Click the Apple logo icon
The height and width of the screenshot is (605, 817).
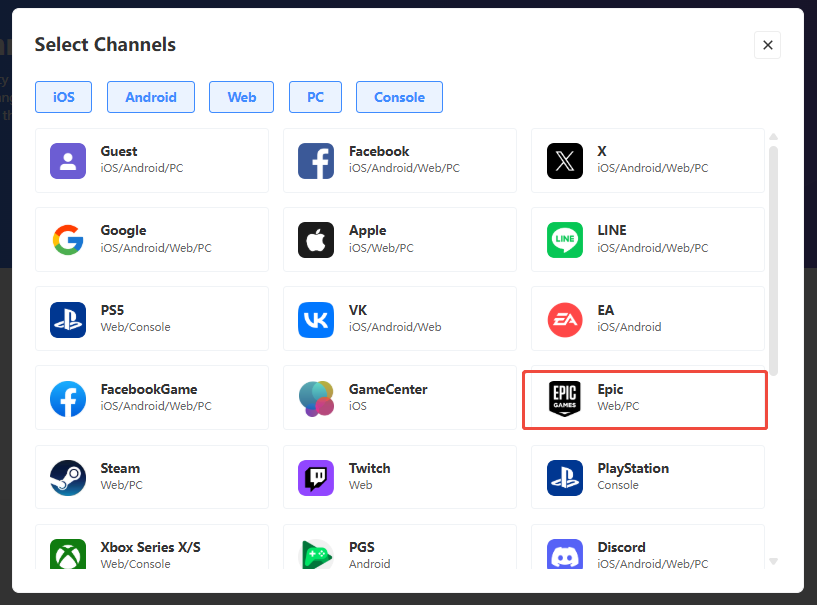click(316, 240)
